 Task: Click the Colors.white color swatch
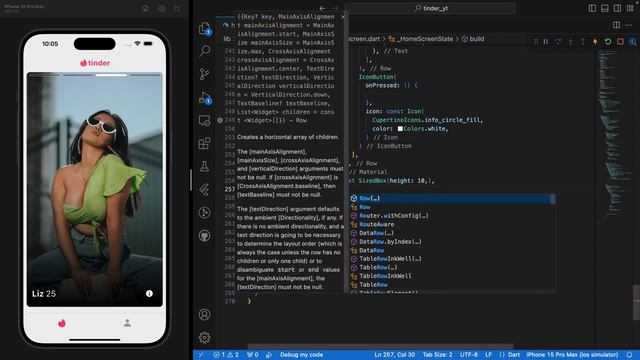point(400,129)
